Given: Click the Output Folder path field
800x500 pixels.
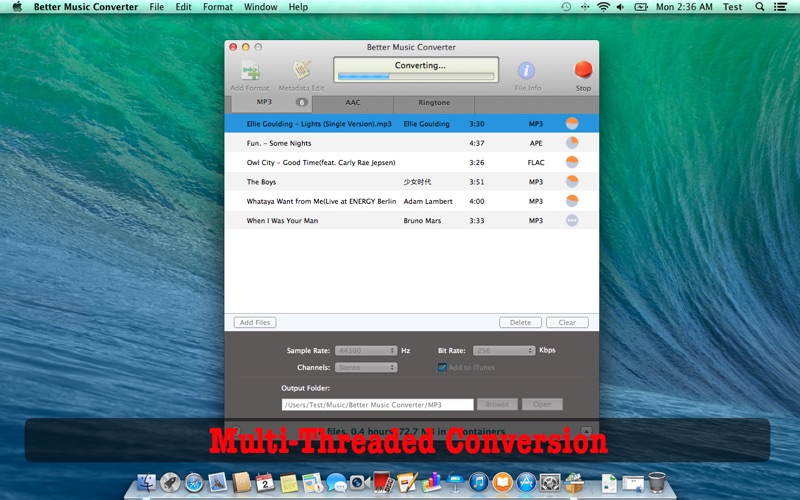Looking at the screenshot, I should click(x=378, y=405).
